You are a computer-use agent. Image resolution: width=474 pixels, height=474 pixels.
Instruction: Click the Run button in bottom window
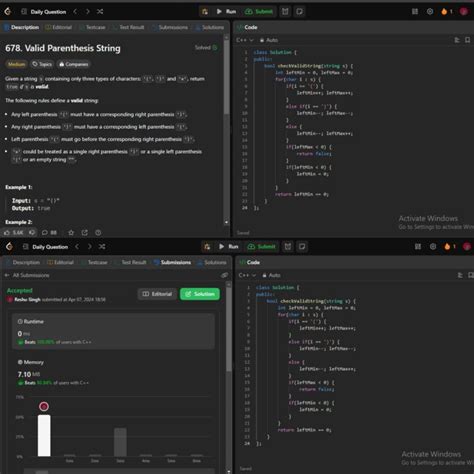click(229, 247)
